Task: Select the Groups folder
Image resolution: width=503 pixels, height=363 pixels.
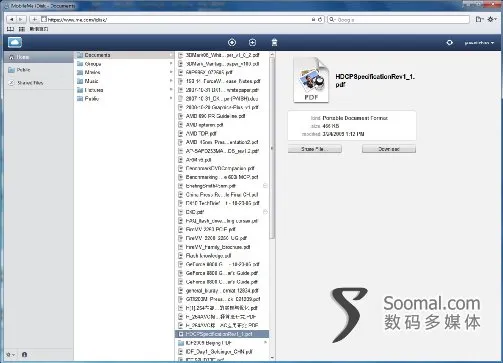Action: pos(124,64)
